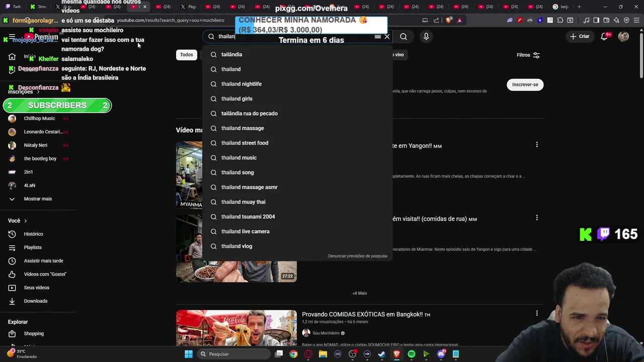Open Spotify from the Windows taskbar
Viewport: 644px width, 362px height.
412,354
